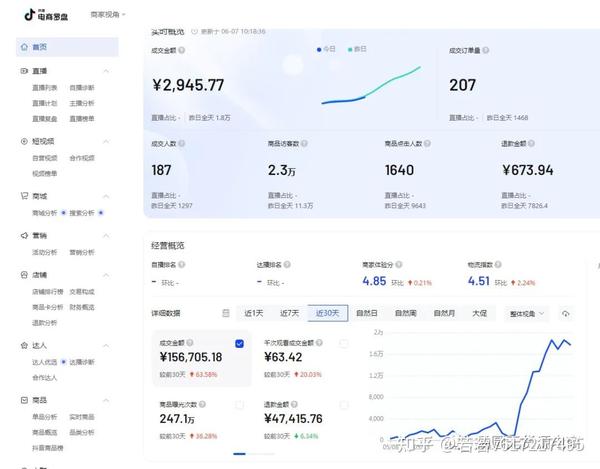
Task: Click help icon beside 商家体验分
Action: pyautogui.click(x=399, y=264)
